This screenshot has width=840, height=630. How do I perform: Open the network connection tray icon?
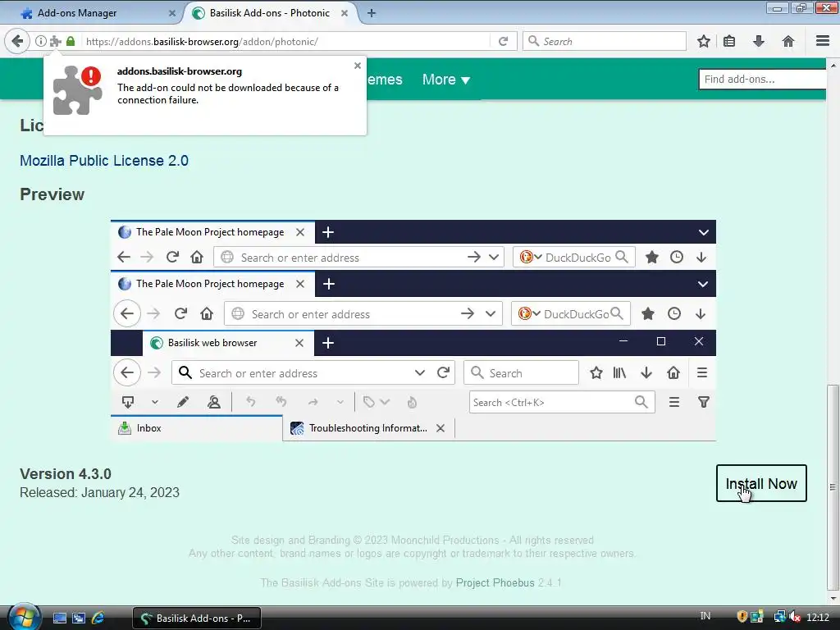[779, 617]
